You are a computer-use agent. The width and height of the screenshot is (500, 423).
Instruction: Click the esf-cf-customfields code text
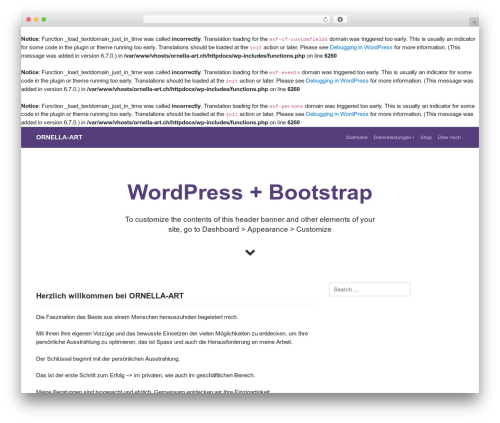coord(298,39)
